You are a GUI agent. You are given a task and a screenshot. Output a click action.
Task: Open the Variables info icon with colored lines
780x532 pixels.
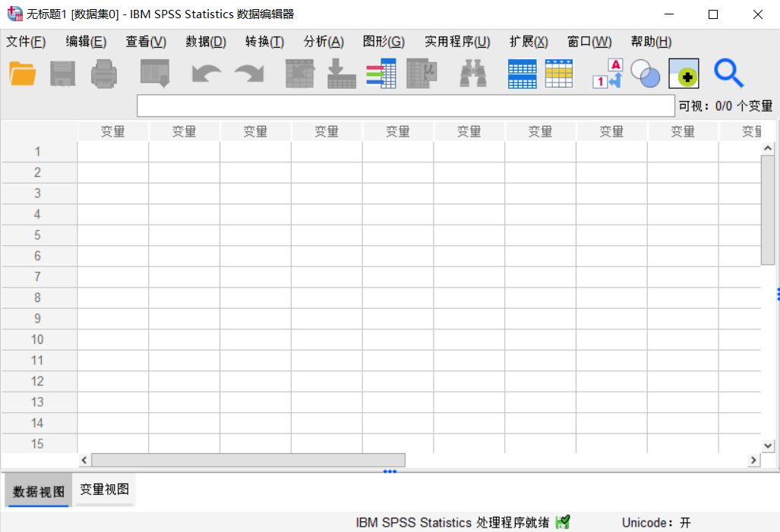(x=381, y=74)
